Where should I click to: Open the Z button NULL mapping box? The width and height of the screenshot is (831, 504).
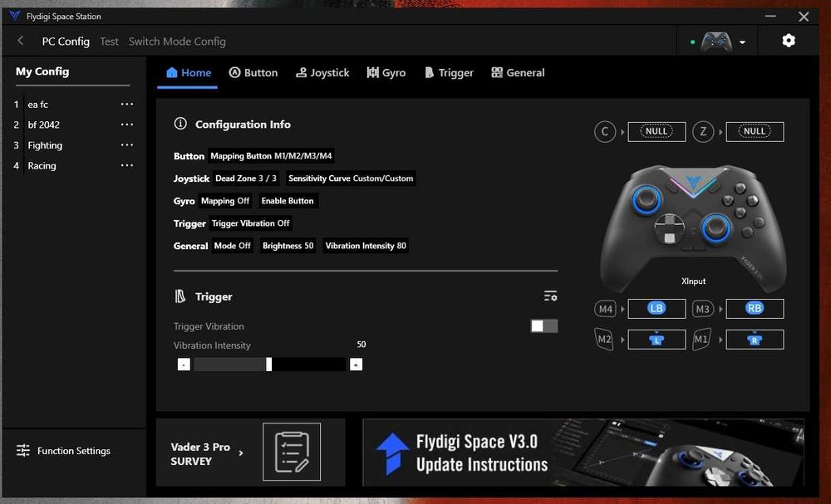click(x=755, y=132)
